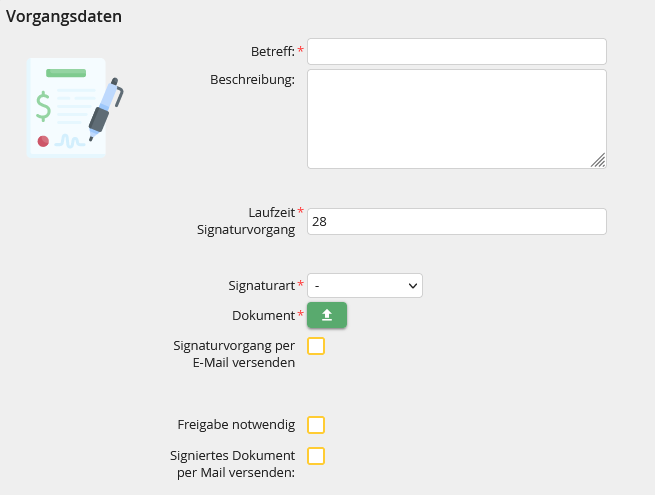This screenshot has width=655, height=495.
Task: Click the Vorgangsdaten heading
Action: coord(64,16)
